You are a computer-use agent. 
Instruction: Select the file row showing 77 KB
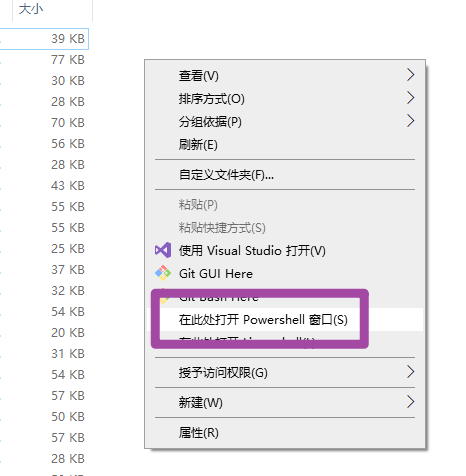44,60
